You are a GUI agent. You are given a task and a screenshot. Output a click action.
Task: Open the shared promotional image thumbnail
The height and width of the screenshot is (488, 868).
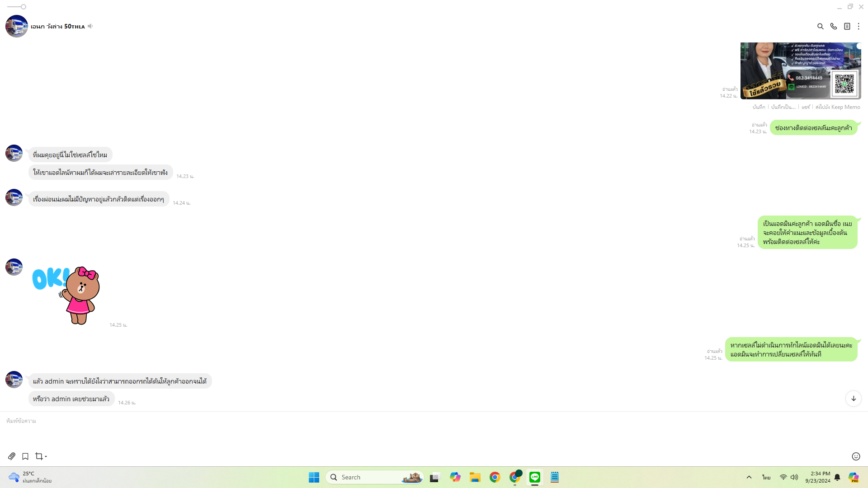pyautogui.click(x=800, y=70)
